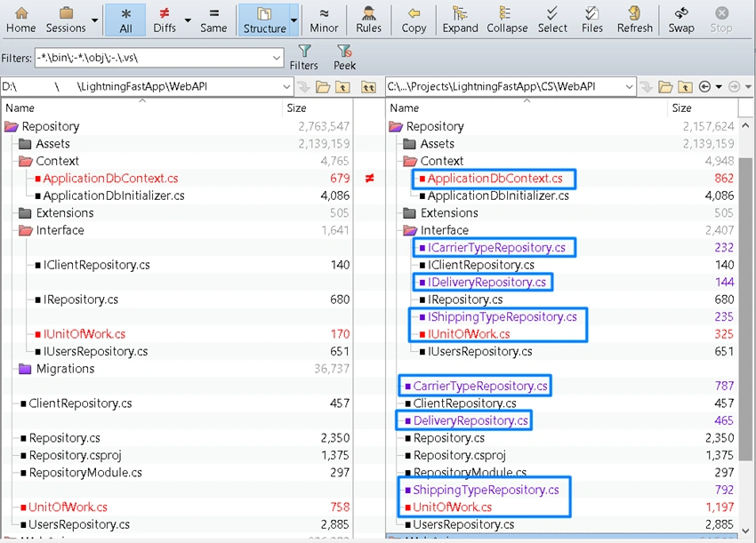This screenshot has width=756, height=543.
Task: Select left Repository.csproj file
Action: (x=75, y=455)
